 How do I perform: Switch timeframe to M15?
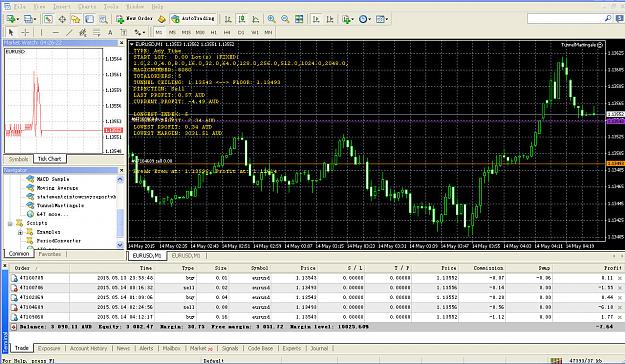coord(186,32)
